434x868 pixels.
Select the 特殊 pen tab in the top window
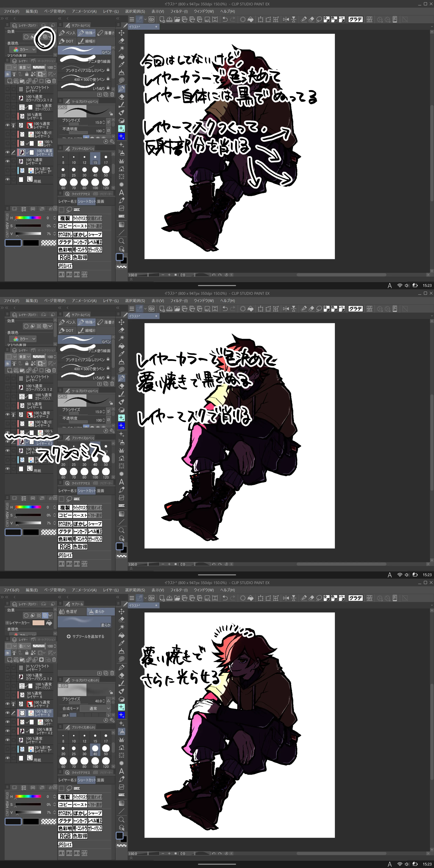[86, 33]
